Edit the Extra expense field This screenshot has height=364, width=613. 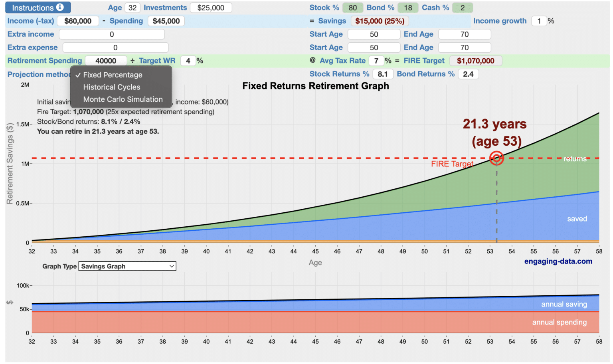pos(115,47)
